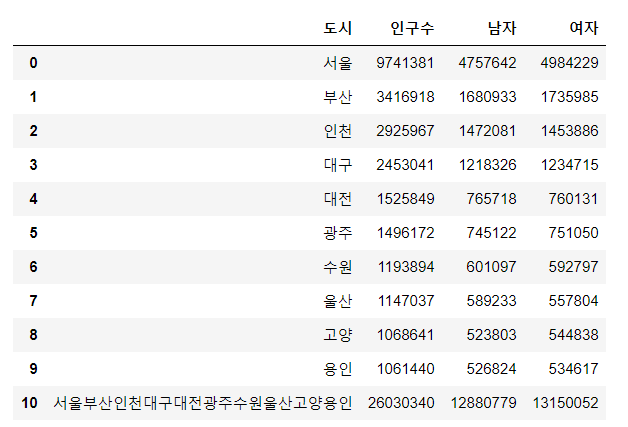Click population value 3416918
Image resolution: width=628 pixels, height=427 pixels.
point(405,97)
